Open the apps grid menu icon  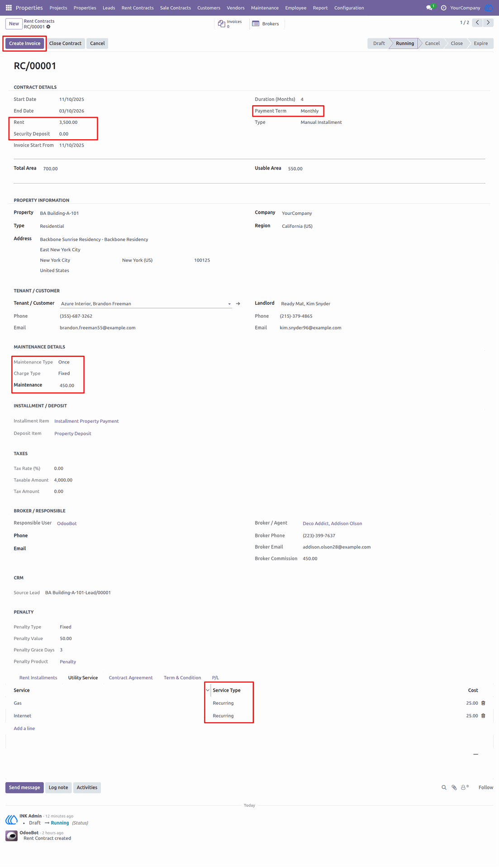tap(9, 8)
